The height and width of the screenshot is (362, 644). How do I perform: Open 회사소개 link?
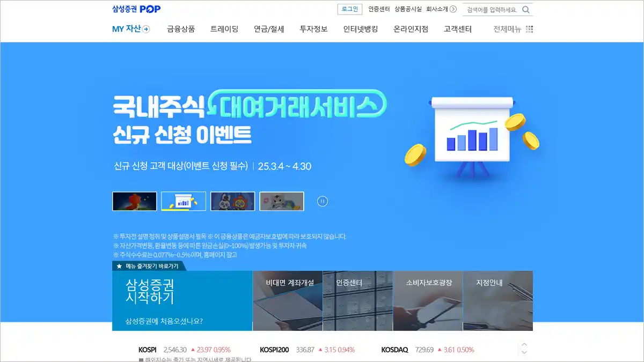[437, 9]
